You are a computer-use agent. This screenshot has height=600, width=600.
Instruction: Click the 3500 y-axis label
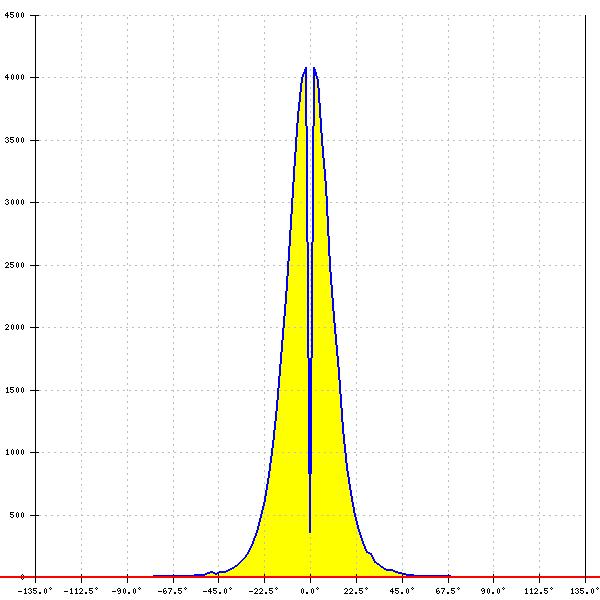pyautogui.click(x=15, y=140)
